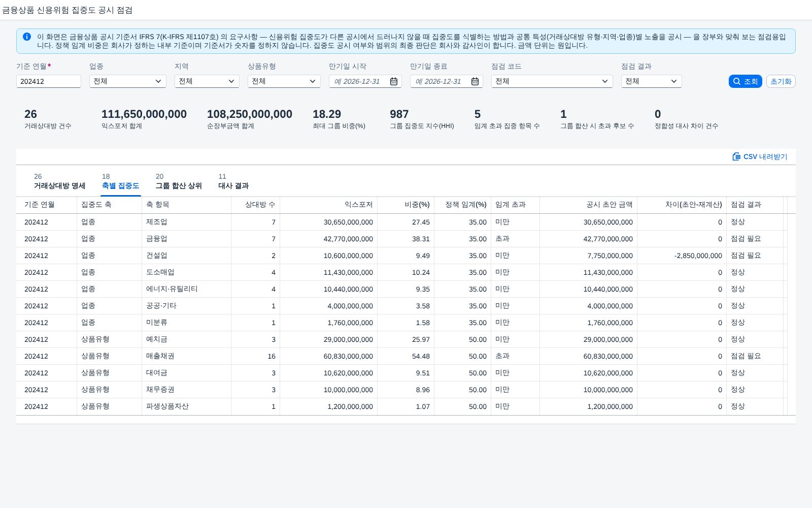
Task: Click the 에너지·유틸리티 cell
Action: 187,289
